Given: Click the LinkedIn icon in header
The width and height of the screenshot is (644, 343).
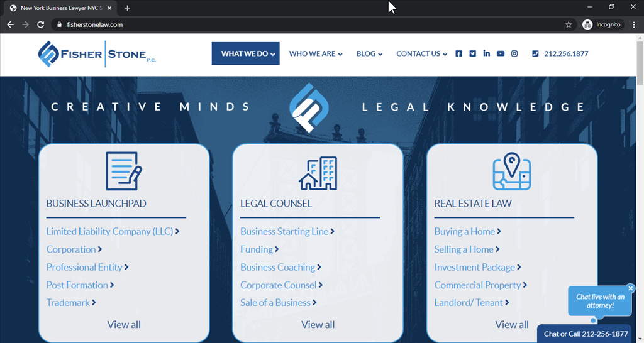Looking at the screenshot, I should click(x=486, y=54).
